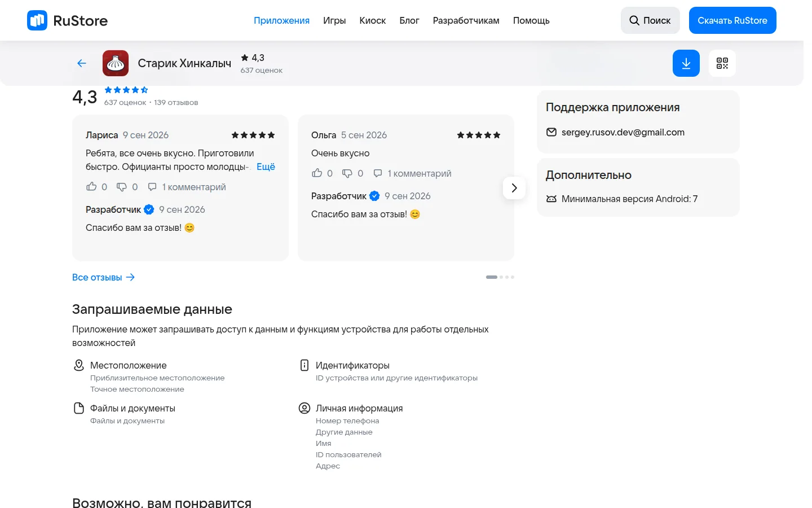Click the Очень вкусно review text
The image size is (812, 508).
pos(341,153)
